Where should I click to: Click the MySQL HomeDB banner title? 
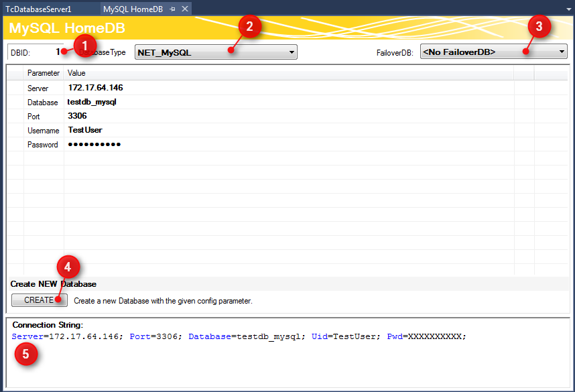tap(67, 28)
